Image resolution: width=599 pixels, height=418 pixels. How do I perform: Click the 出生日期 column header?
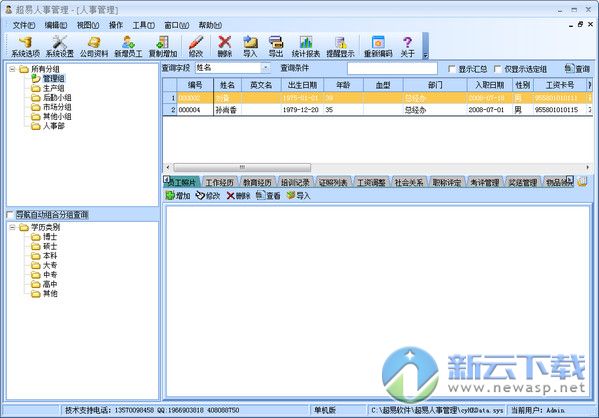click(x=302, y=85)
